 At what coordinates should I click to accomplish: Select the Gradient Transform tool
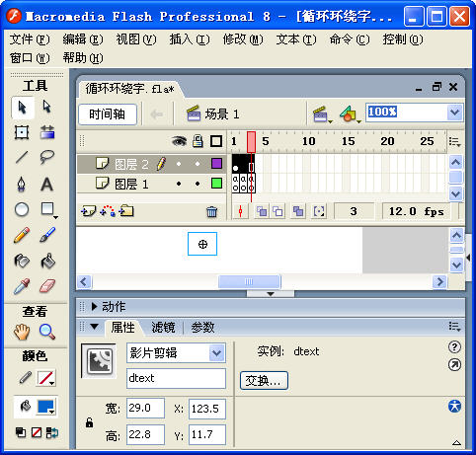point(47,132)
